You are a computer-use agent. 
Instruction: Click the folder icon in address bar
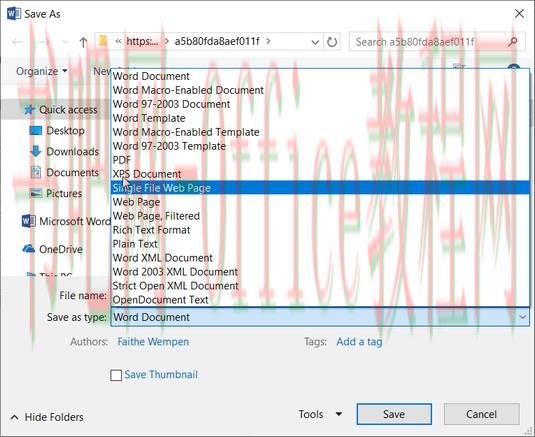pyautogui.click(x=102, y=42)
